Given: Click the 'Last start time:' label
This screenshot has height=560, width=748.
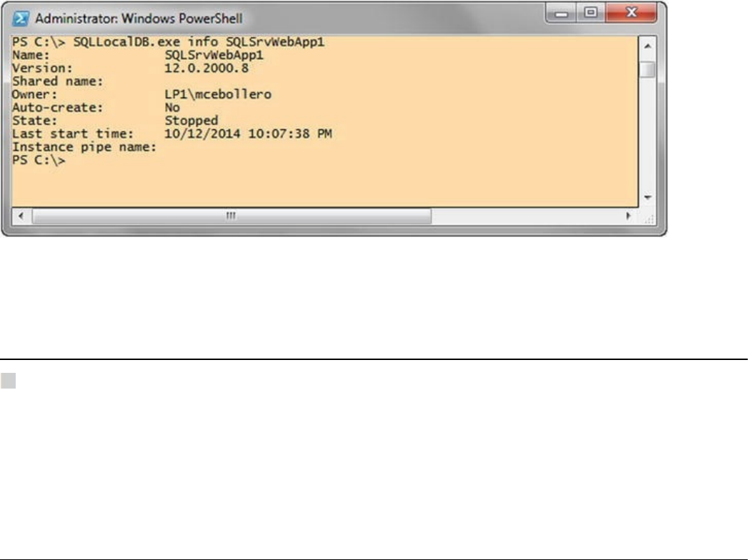Looking at the screenshot, I should click(73, 134).
